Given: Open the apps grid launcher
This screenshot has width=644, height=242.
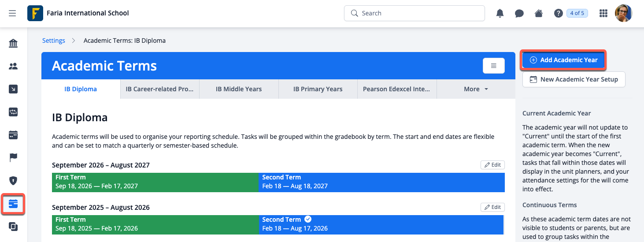Looking at the screenshot, I should coord(603,13).
